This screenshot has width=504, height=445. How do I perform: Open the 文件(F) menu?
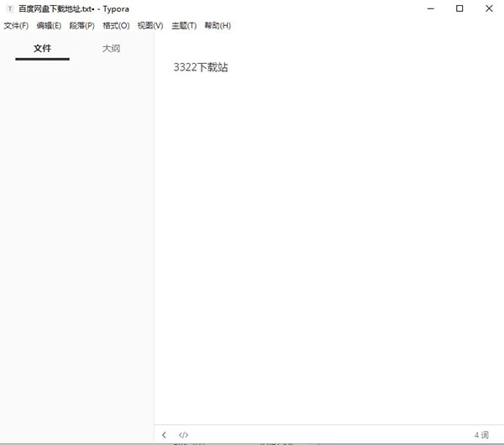tap(16, 26)
